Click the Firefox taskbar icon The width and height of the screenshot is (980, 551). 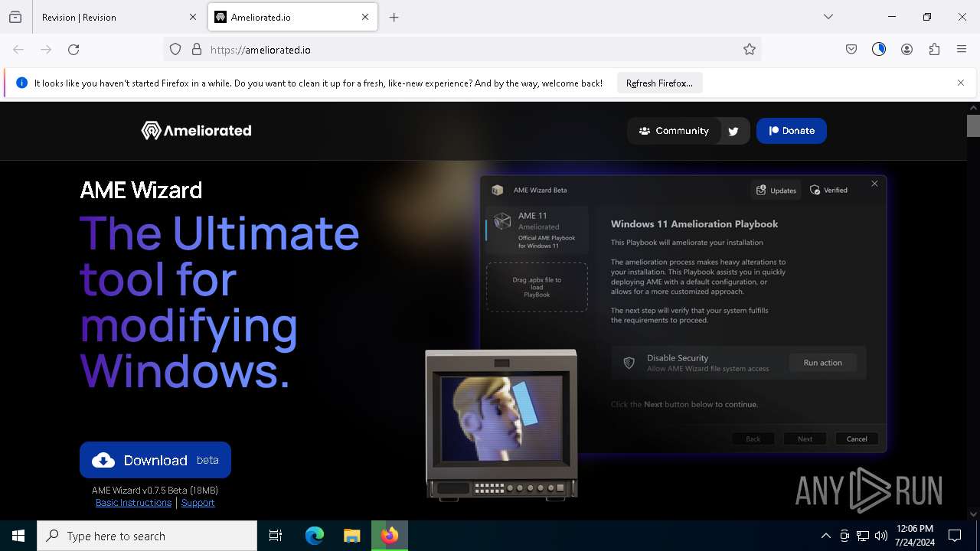point(390,536)
